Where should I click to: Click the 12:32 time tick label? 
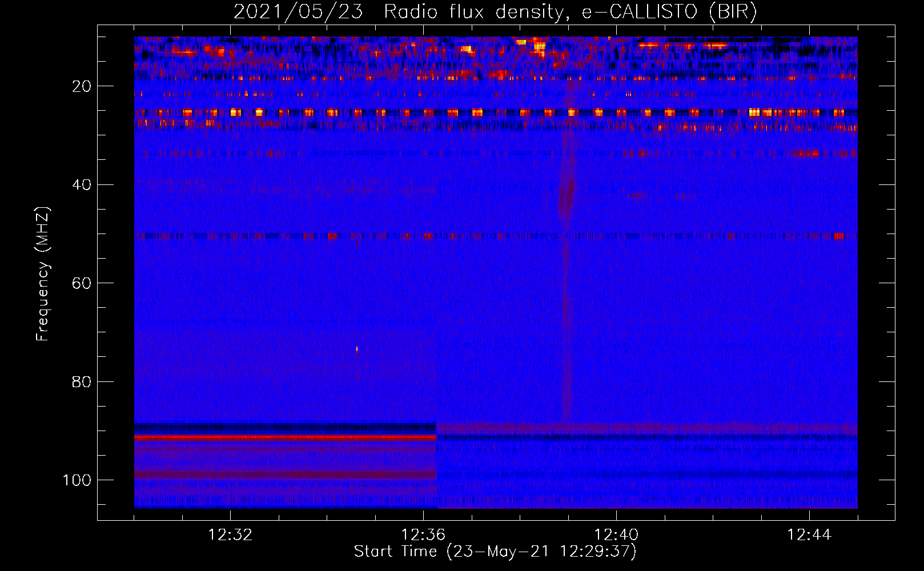coord(230,535)
